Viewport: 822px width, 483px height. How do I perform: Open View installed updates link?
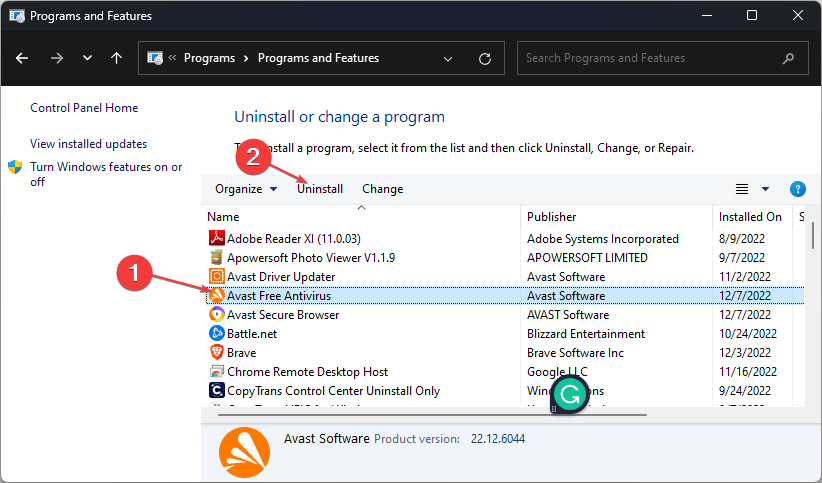(x=88, y=144)
